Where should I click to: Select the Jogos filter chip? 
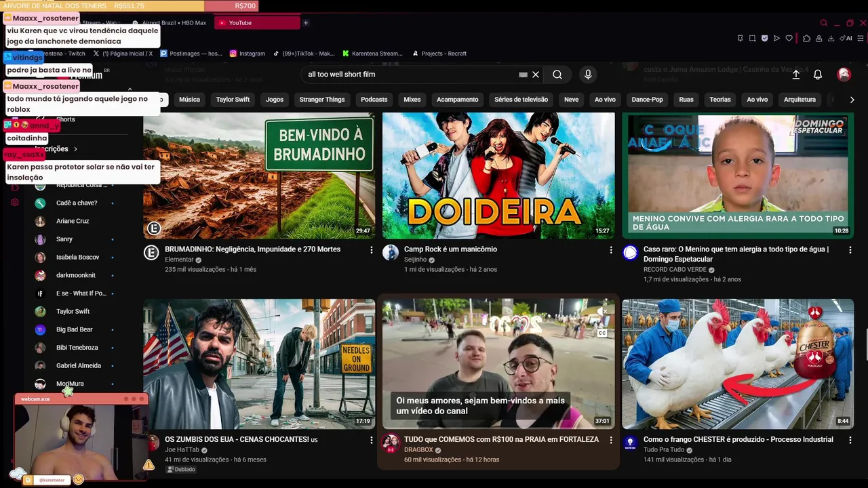275,100
